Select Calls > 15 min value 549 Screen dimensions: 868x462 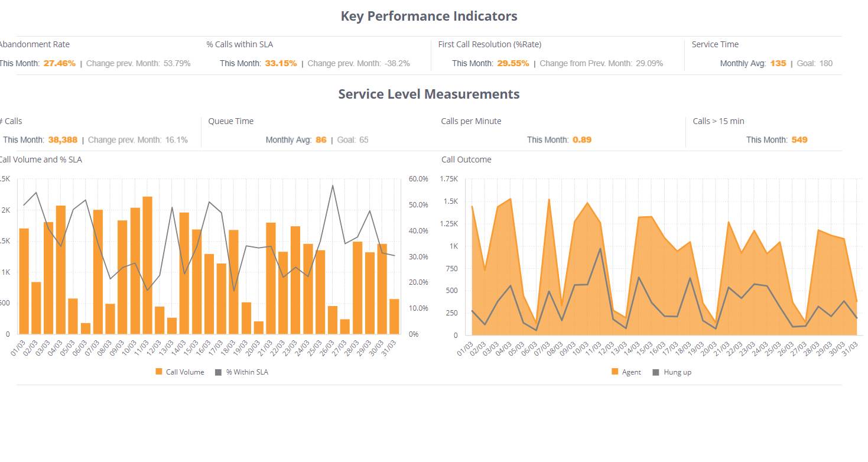point(799,140)
